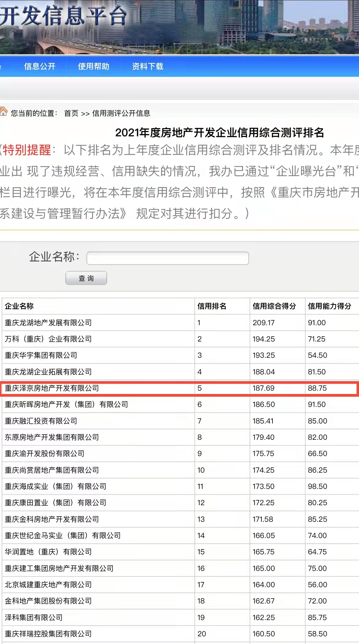Select 重庆海成实业（集团）有限公司 row
This screenshot has height=644, width=359.
pos(180,486)
